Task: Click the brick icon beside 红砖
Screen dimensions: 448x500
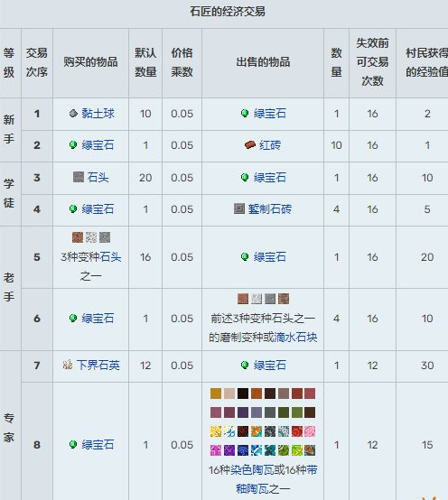Action: (250, 145)
